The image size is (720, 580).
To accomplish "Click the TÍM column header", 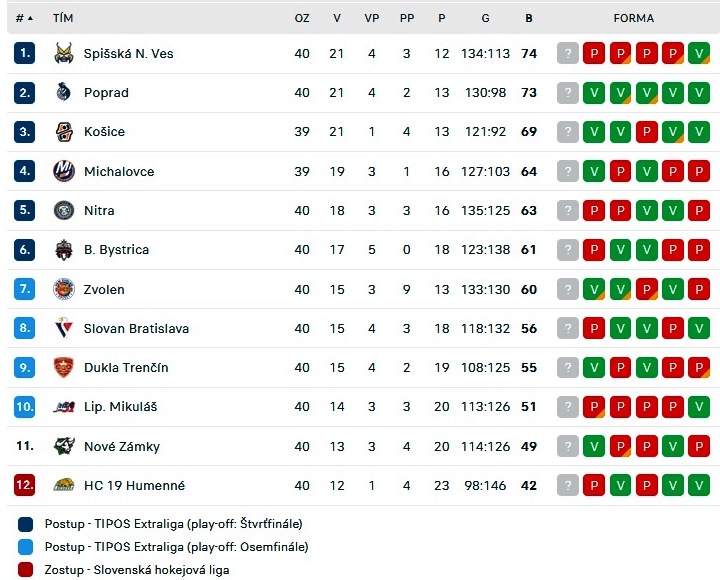I will 63,18.
